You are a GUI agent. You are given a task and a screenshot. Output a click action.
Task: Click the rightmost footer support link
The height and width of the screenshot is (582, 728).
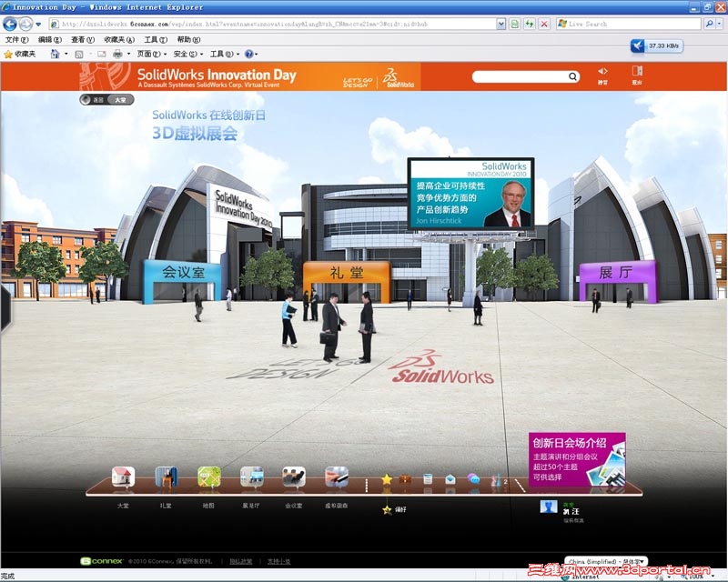[x=278, y=561]
